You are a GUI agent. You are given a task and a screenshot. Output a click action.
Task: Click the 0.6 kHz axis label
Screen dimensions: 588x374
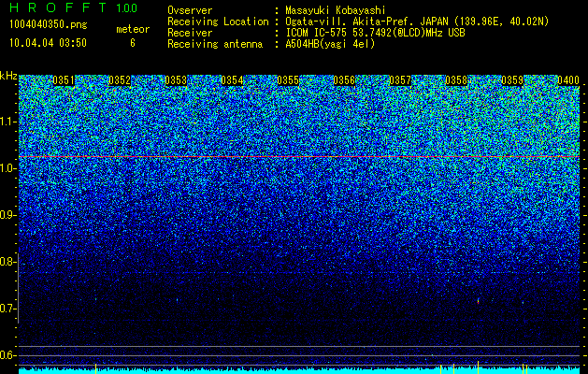point(7,355)
